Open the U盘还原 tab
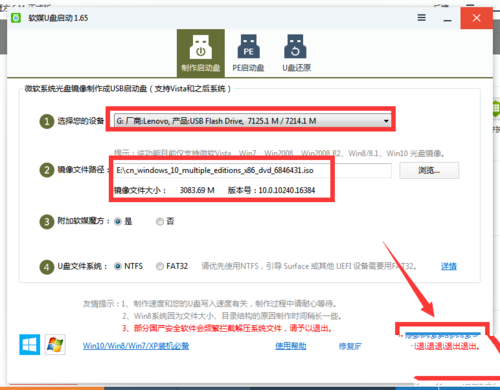This screenshot has height=390, width=500. pos(296,53)
